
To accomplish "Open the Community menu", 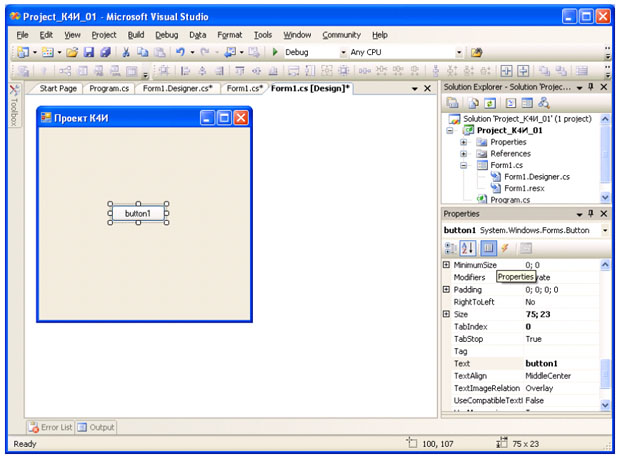I will click(341, 35).
